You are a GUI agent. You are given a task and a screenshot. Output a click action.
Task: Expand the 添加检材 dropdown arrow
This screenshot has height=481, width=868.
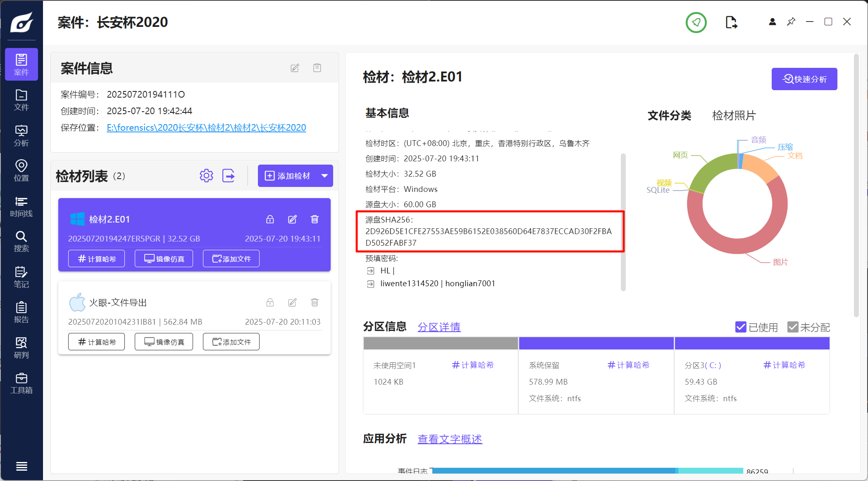coord(325,176)
